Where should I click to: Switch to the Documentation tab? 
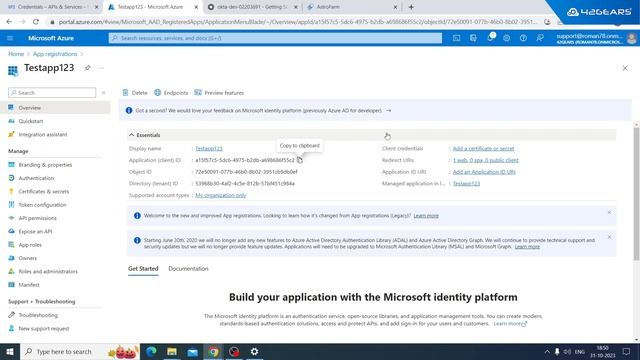tap(188, 269)
